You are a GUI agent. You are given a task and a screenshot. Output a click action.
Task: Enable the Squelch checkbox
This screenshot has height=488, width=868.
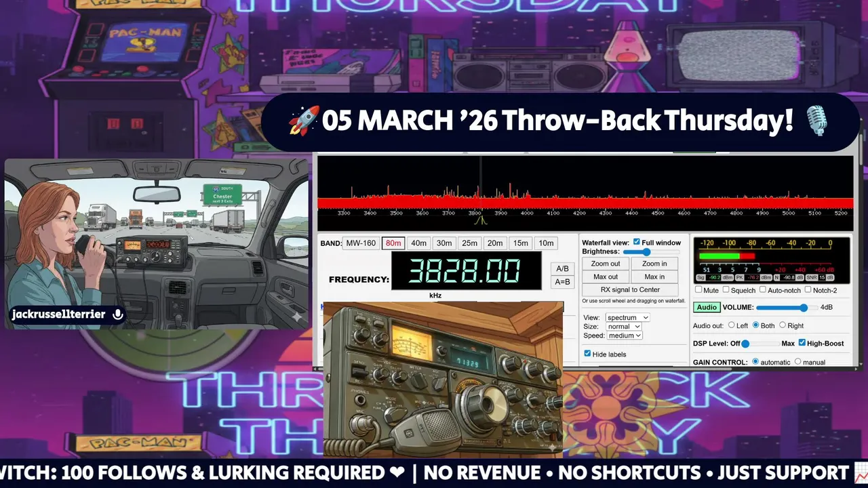coord(726,290)
